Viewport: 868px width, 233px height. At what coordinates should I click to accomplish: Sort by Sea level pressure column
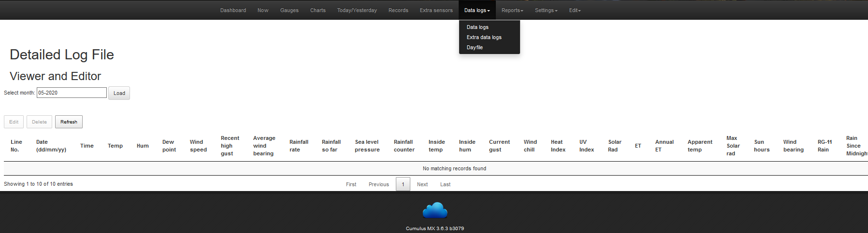pyautogui.click(x=367, y=146)
